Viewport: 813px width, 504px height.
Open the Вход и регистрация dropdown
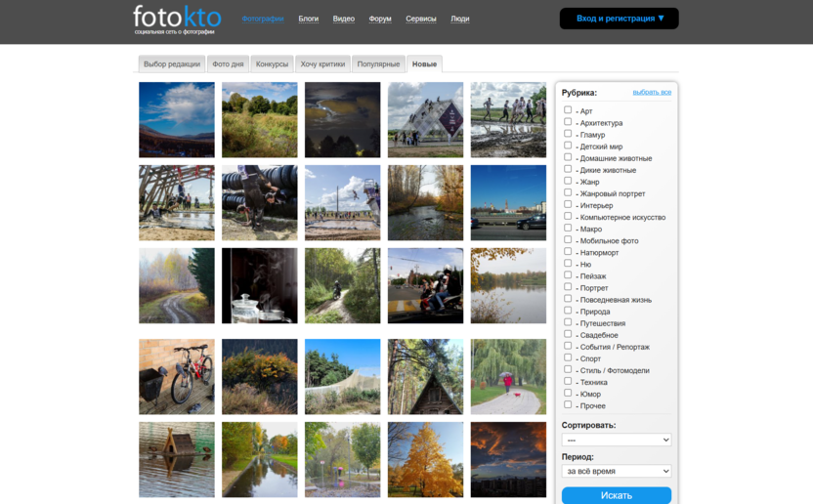tap(620, 19)
